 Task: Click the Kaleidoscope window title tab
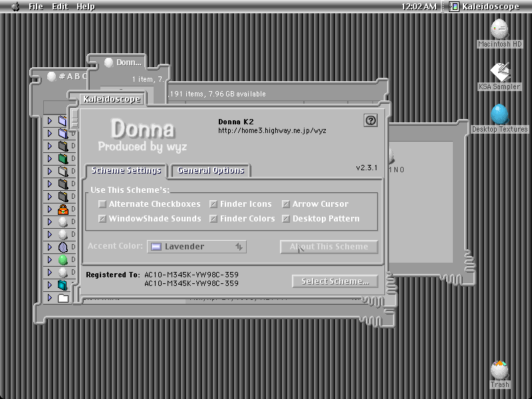click(x=112, y=99)
